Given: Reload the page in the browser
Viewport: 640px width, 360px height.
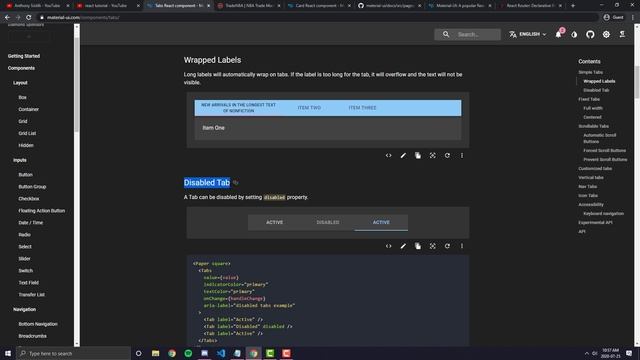Looking at the screenshot, I should (29, 17).
